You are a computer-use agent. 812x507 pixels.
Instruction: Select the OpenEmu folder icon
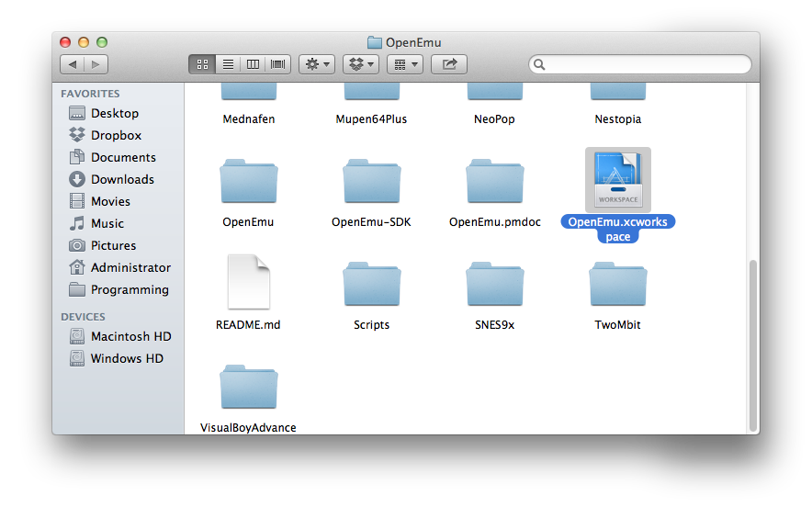[249, 181]
